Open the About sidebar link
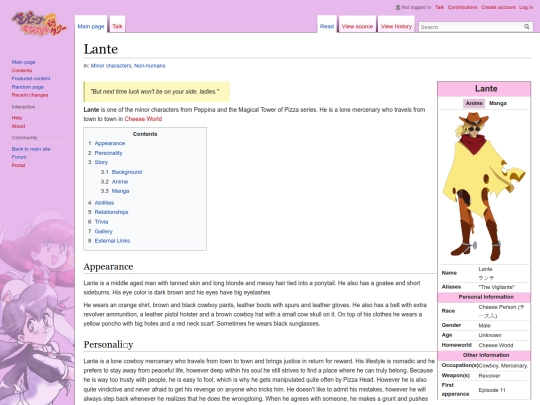The image size is (540, 405). [18, 126]
